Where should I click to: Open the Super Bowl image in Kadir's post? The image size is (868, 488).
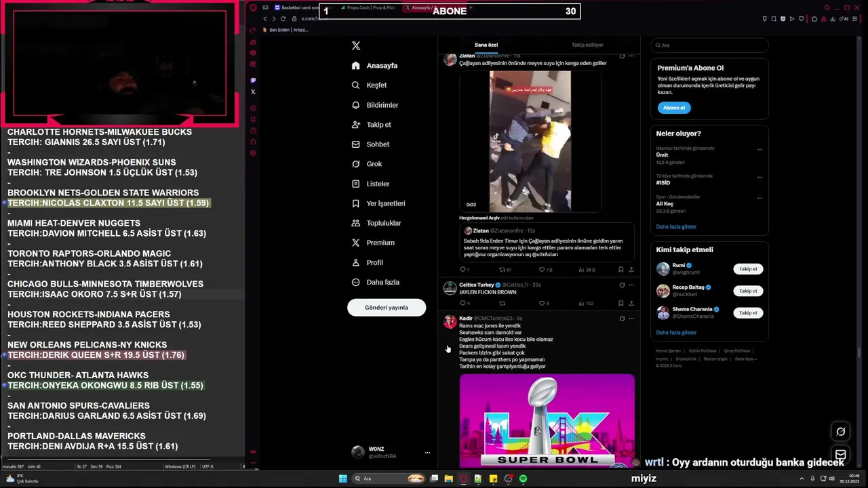click(547, 421)
